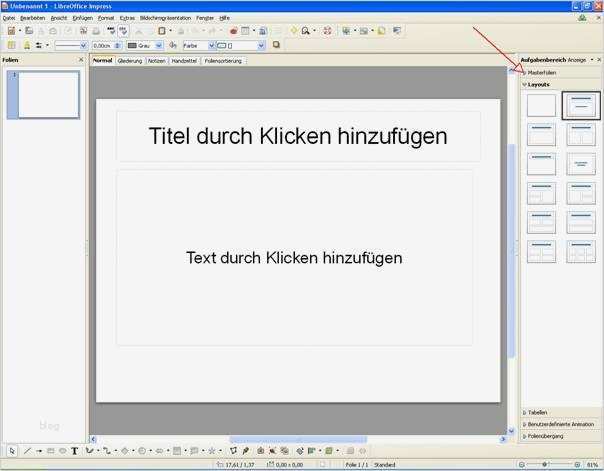
Task: Select the Connector tool
Action: pyautogui.click(x=107, y=451)
